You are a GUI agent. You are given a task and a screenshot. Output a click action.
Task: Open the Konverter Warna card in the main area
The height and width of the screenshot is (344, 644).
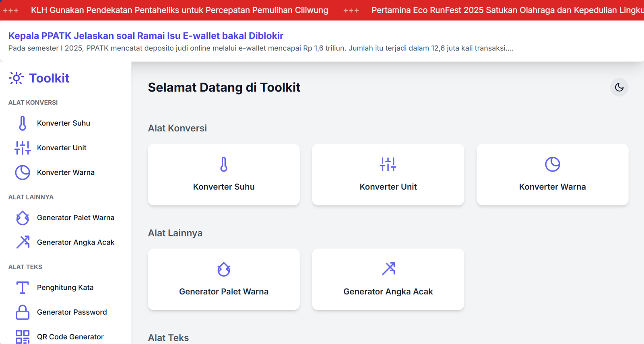(552, 175)
